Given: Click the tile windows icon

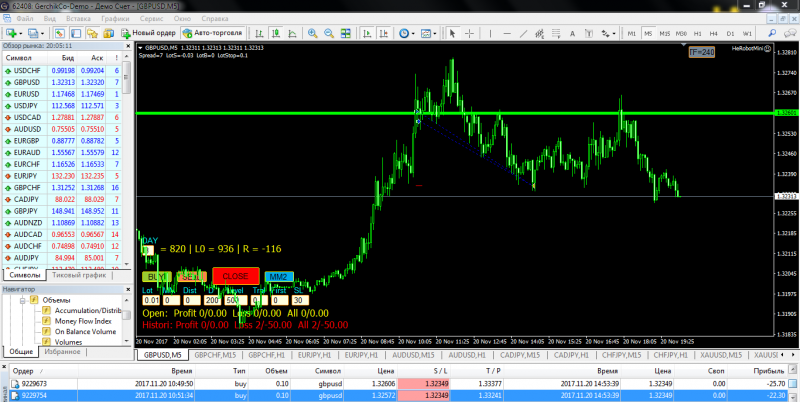Looking at the screenshot, I should (345, 33).
